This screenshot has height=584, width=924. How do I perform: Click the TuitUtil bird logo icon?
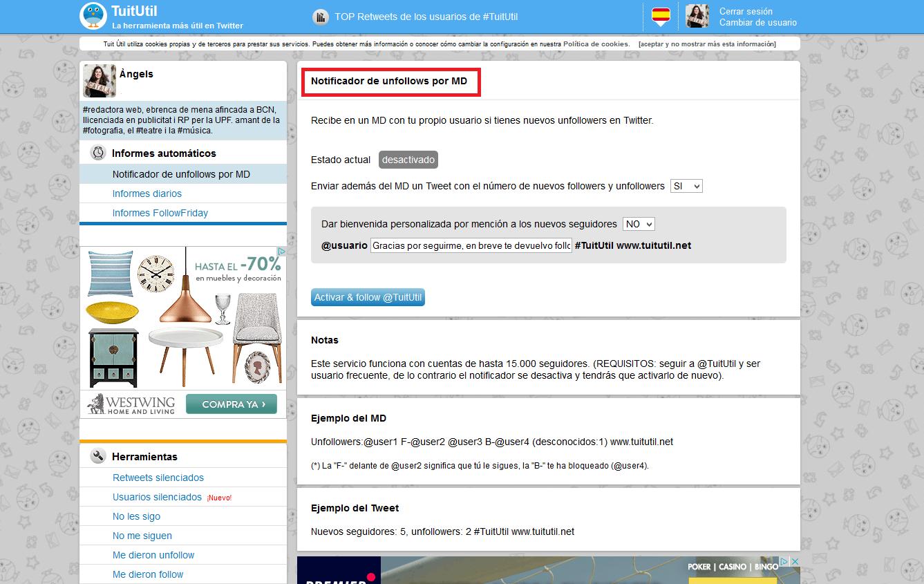[x=93, y=16]
